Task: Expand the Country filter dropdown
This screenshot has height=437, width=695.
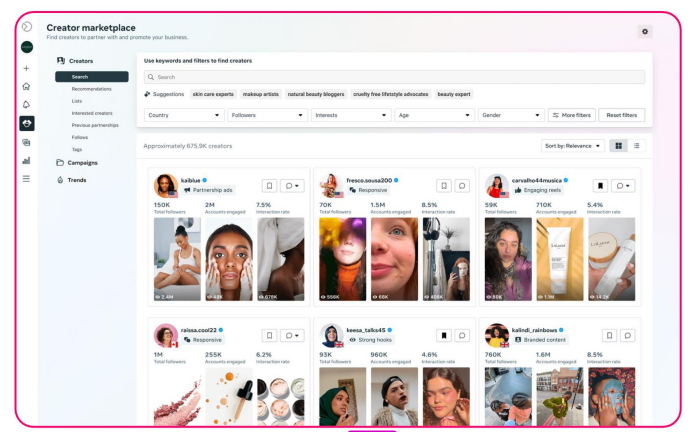Action: [x=184, y=115]
